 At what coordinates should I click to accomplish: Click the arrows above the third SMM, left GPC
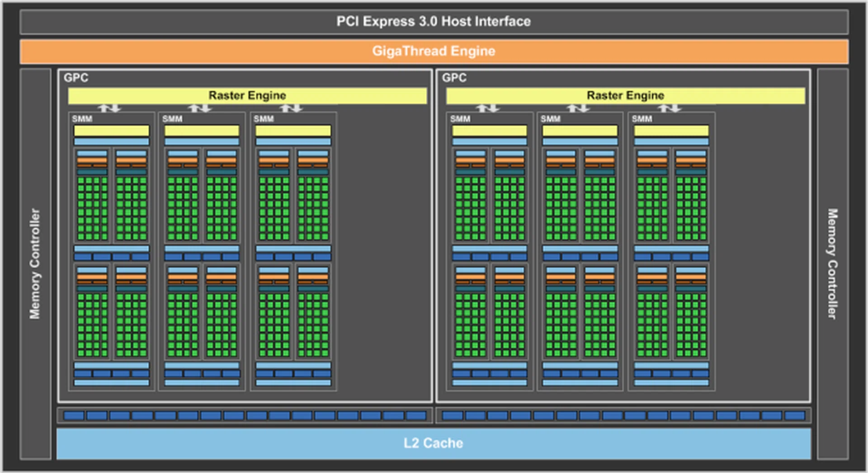291,108
